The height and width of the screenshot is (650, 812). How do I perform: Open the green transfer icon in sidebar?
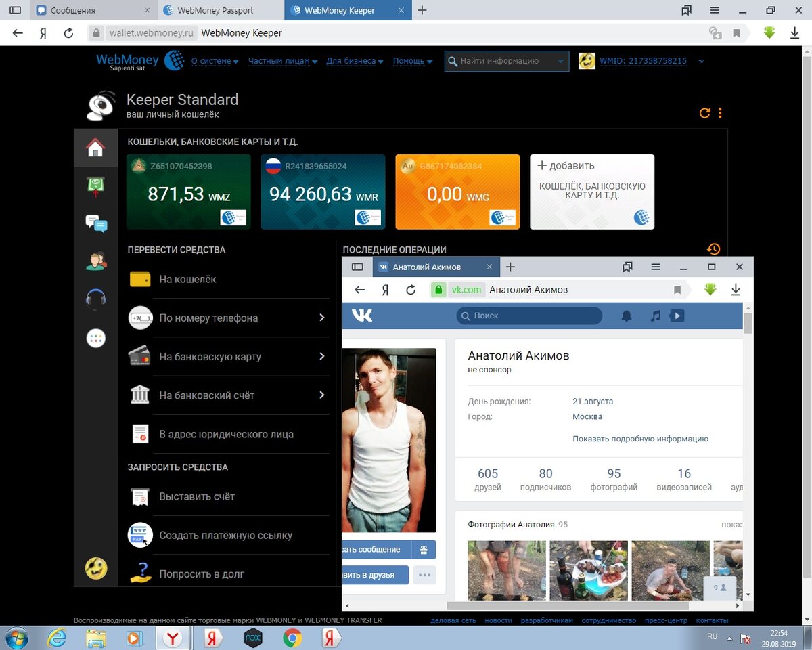pos(95,186)
